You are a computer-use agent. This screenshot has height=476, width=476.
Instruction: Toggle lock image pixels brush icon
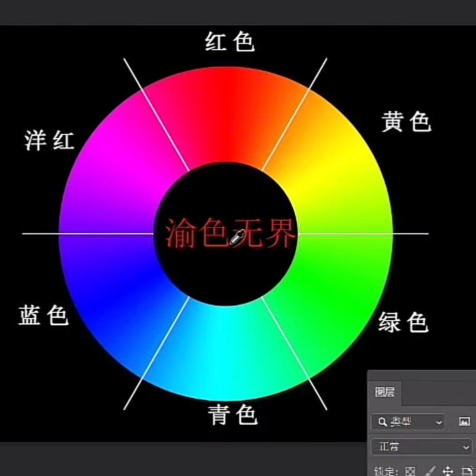[429, 471]
